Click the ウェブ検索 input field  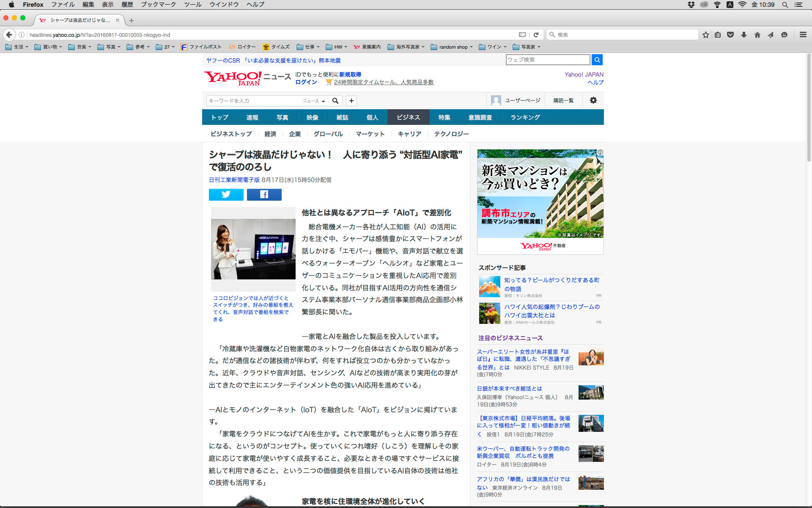pyautogui.click(x=547, y=60)
